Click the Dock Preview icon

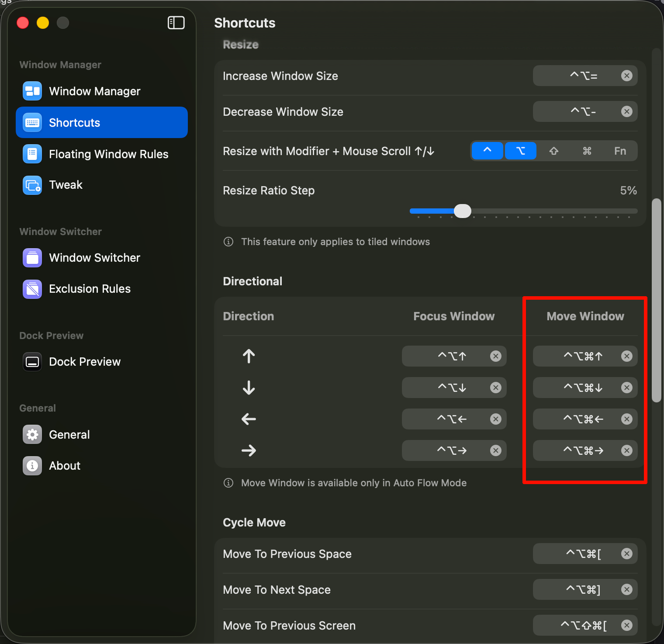click(x=32, y=362)
